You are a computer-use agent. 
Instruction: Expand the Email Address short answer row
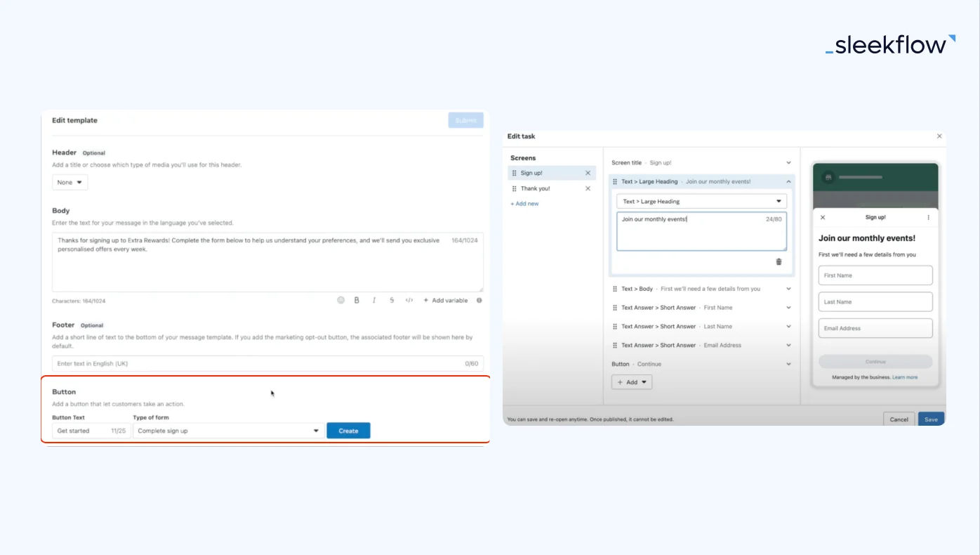point(788,346)
